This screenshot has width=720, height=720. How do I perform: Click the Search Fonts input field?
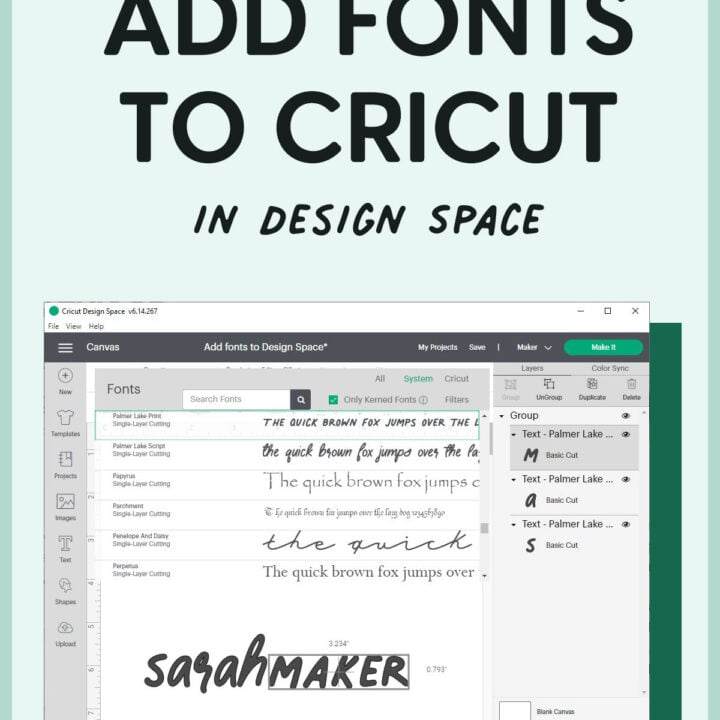(x=236, y=399)
